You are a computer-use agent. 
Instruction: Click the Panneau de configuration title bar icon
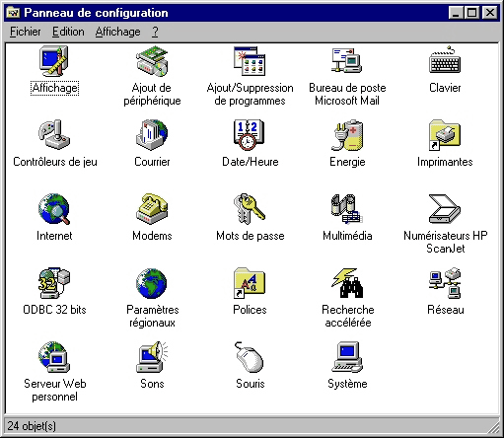pos(14,13)
